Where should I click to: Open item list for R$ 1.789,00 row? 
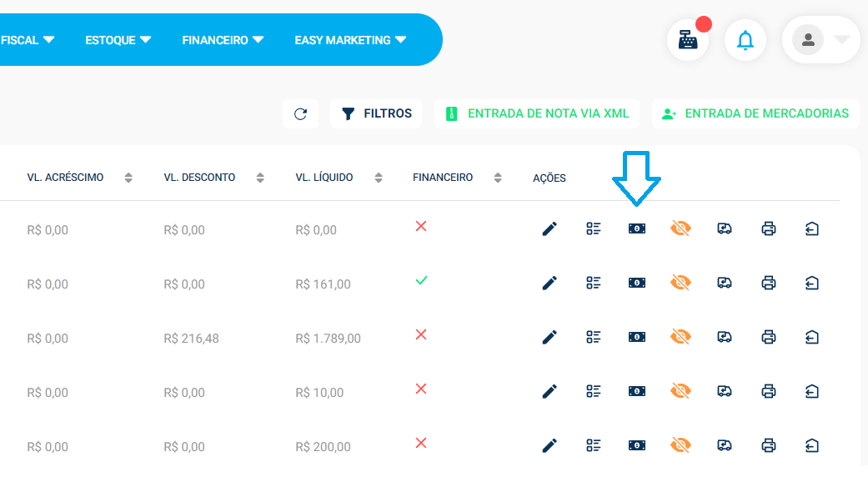pos(594,337)
